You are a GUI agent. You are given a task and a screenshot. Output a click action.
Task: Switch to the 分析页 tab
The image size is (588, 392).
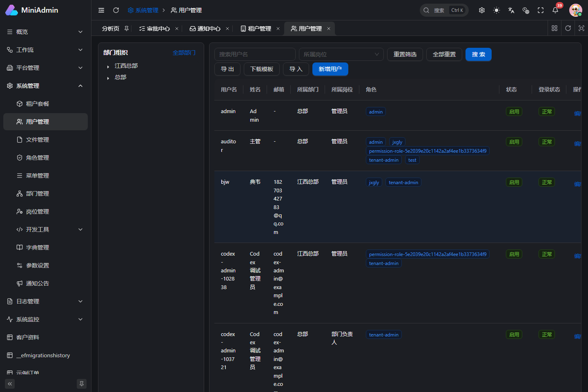(111, 29)
